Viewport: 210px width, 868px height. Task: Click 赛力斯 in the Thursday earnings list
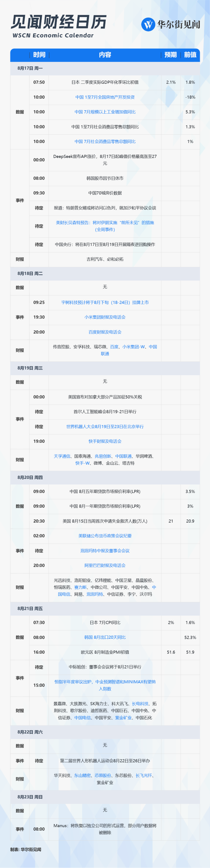80,587
